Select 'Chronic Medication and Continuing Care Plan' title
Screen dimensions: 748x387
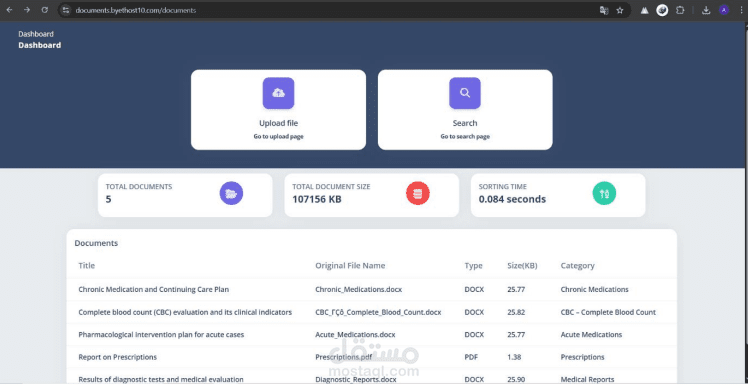[154, 290]
